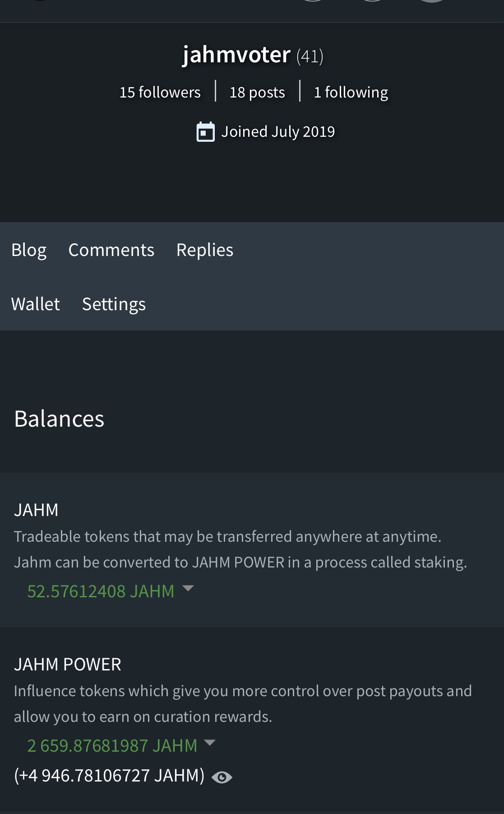Click the reputation score (41)

click(310, 56)
